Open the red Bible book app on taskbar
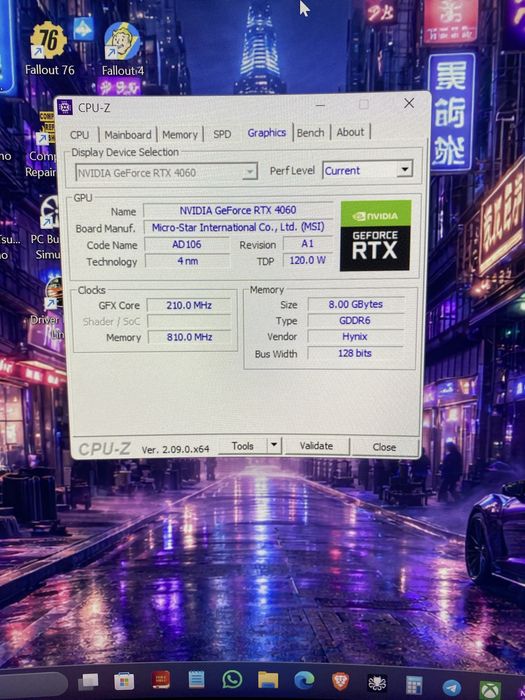Image resolution: width=525 pixels, height=700 pixels. (x=160, y=680)
